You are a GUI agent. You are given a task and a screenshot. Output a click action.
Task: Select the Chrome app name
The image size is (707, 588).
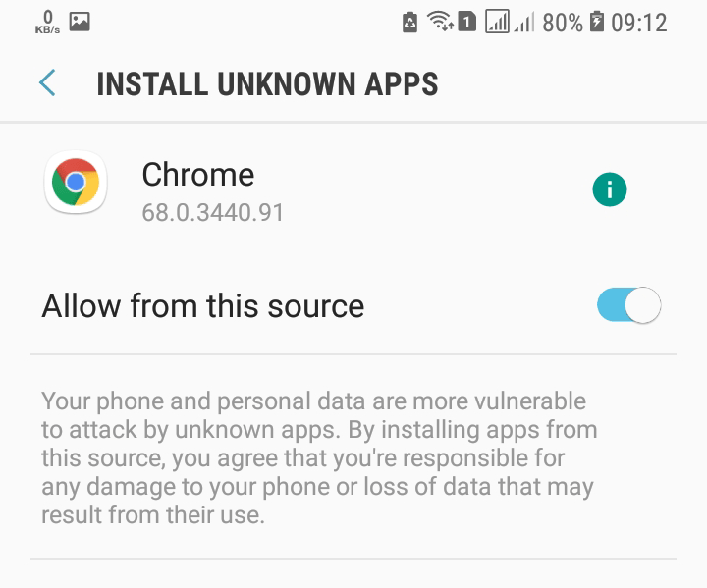coord(198,174)
